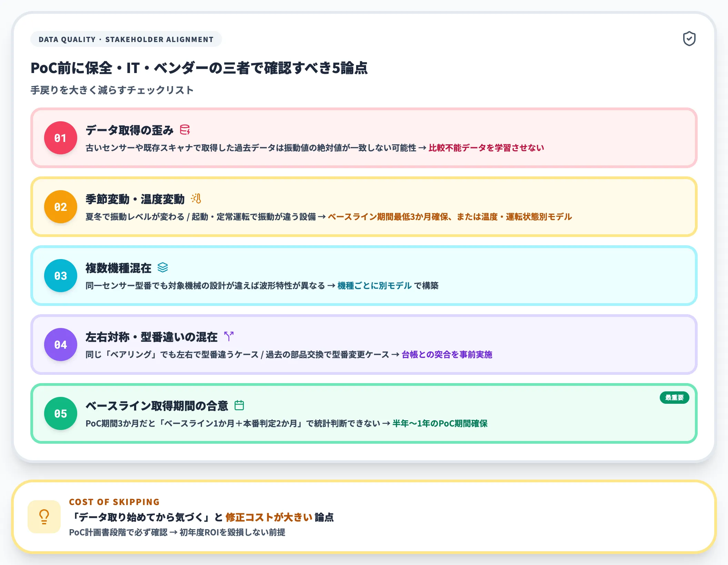The image size is (728, 565).
Task: Click the subtitle 手戻りを大きく減らすチェックリスト
Action: [112, 90]
